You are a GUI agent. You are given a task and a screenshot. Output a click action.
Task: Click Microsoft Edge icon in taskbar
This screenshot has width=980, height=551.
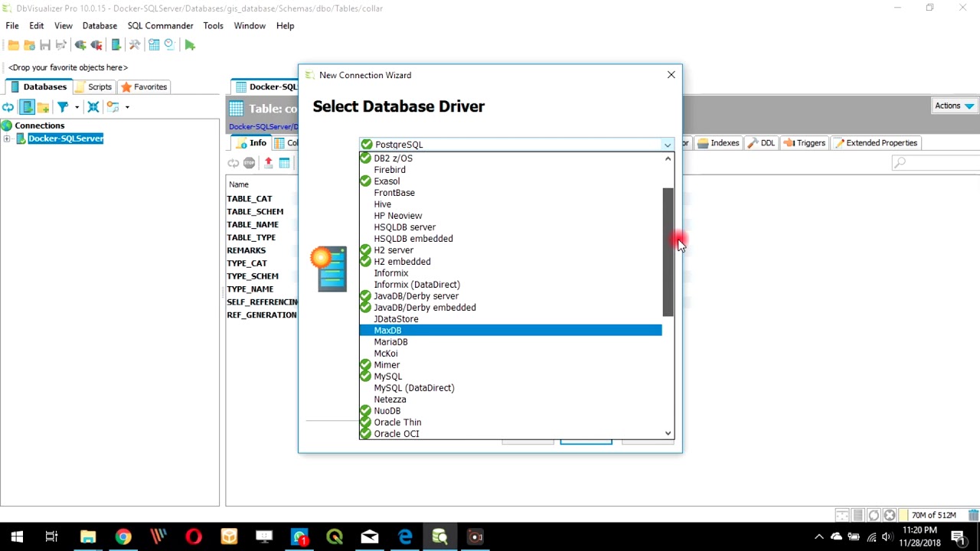pos(405,536)
